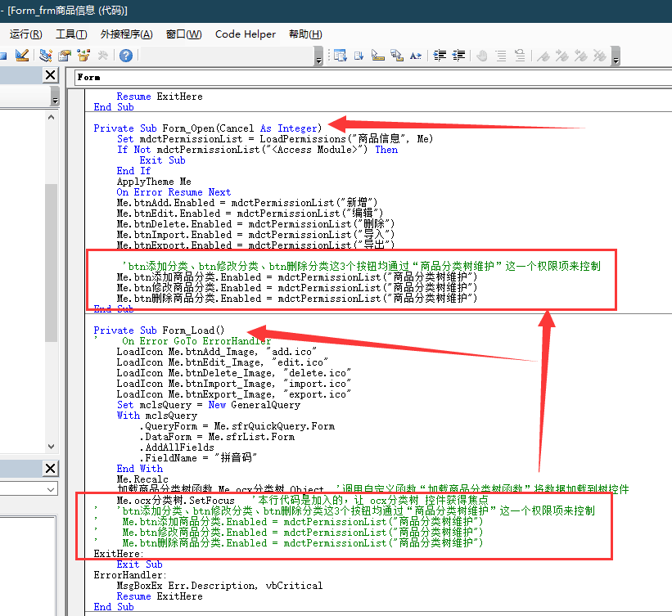Open the 工具(T) menu

[71, 34]
